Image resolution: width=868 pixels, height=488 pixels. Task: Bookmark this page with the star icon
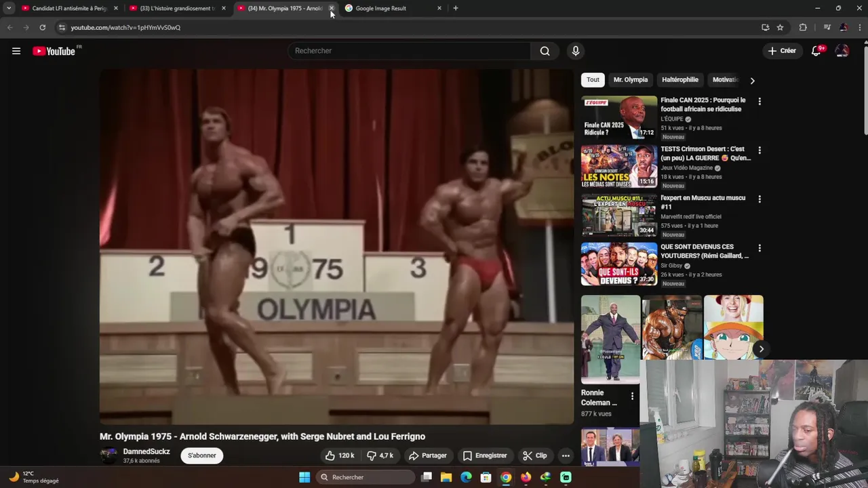point(780,27)
